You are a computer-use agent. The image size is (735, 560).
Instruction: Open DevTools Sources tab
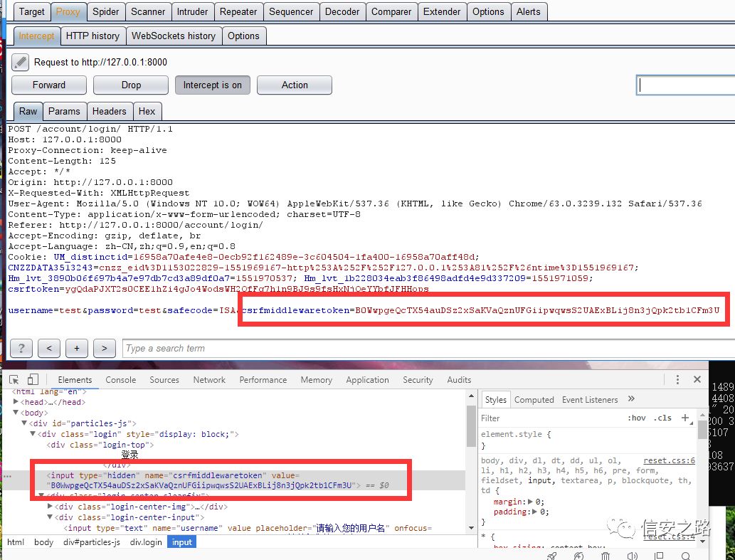click(x=164, y=379)
